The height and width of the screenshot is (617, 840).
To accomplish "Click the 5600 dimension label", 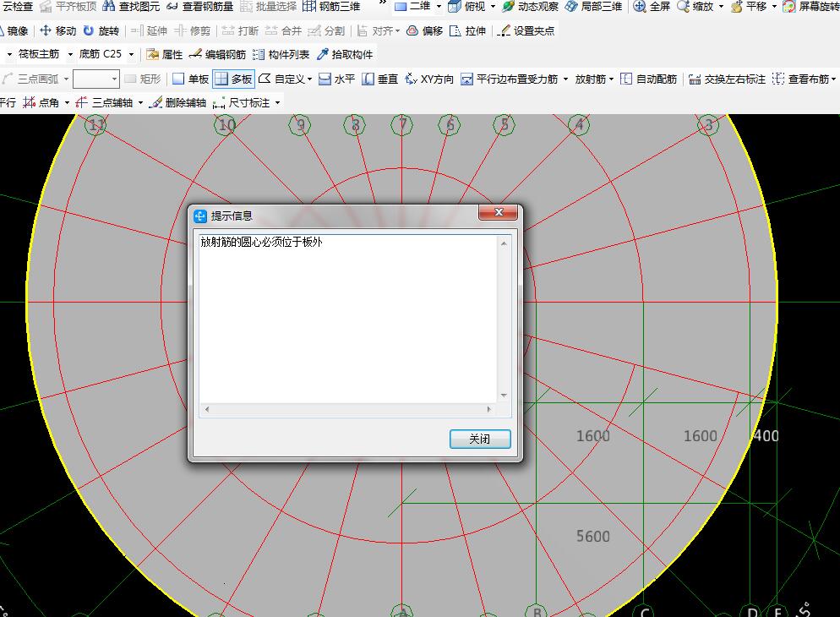I will point(593,536).
